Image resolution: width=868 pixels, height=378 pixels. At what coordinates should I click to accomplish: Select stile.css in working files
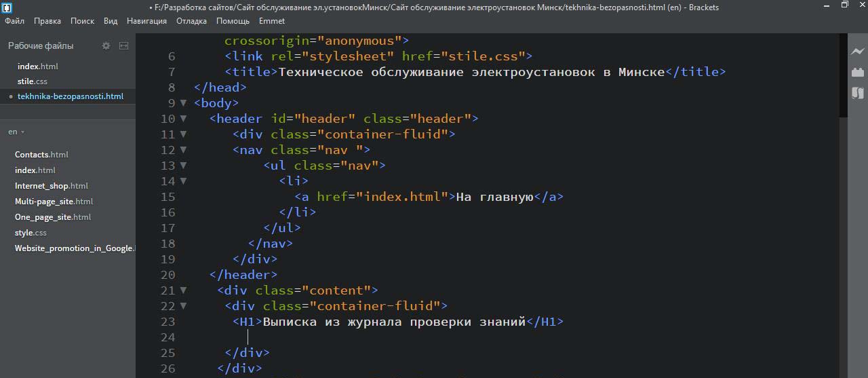(32, 81)
